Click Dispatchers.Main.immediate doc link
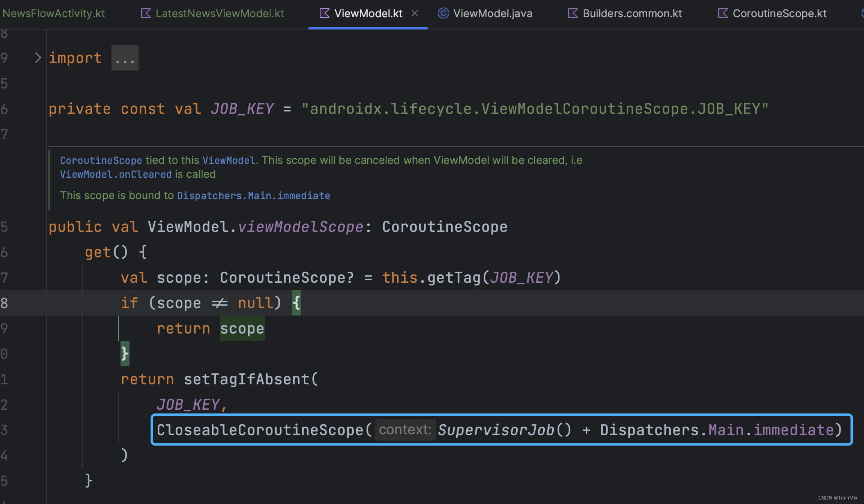 tap(253, 196)
